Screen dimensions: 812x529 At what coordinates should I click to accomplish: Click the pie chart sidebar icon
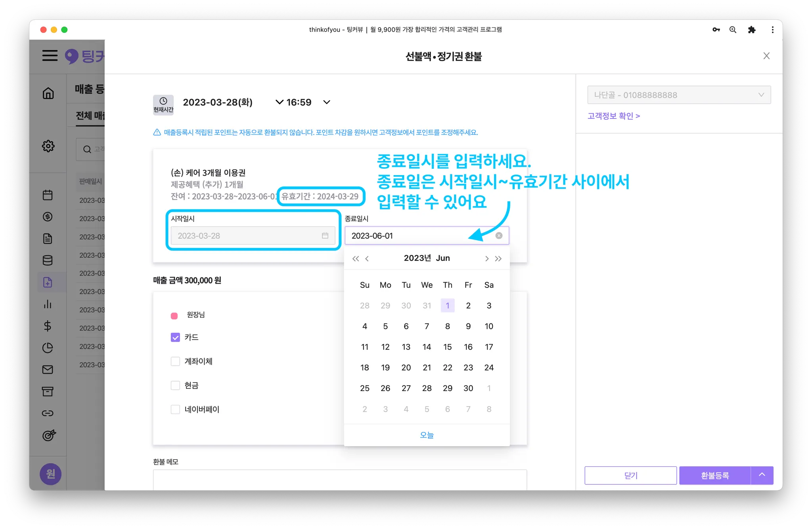[x=48, y=348]
